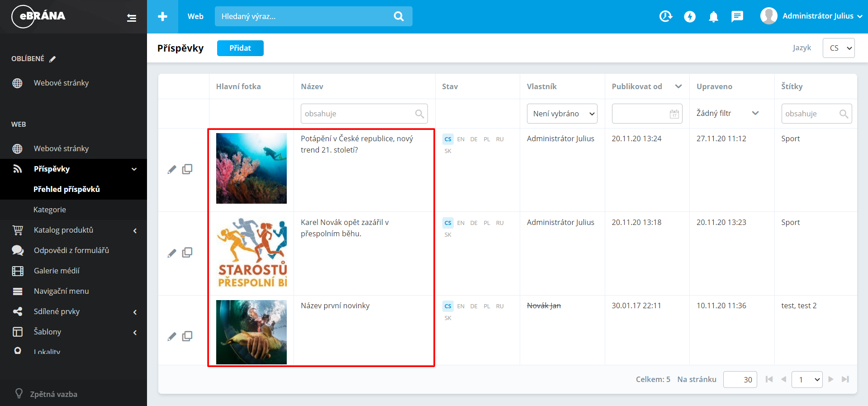This screenshot has width=868, height=406.
Task: Open Galerie médií menu item
Action: [57, 271]
